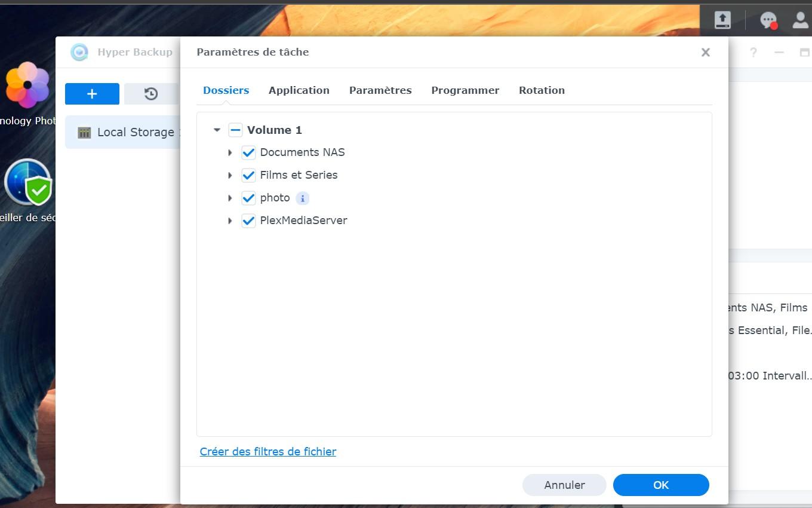Toggle the Volume 1 partial checkbox
The height and width of the screenshot is (508, 812).
[235, 130]
